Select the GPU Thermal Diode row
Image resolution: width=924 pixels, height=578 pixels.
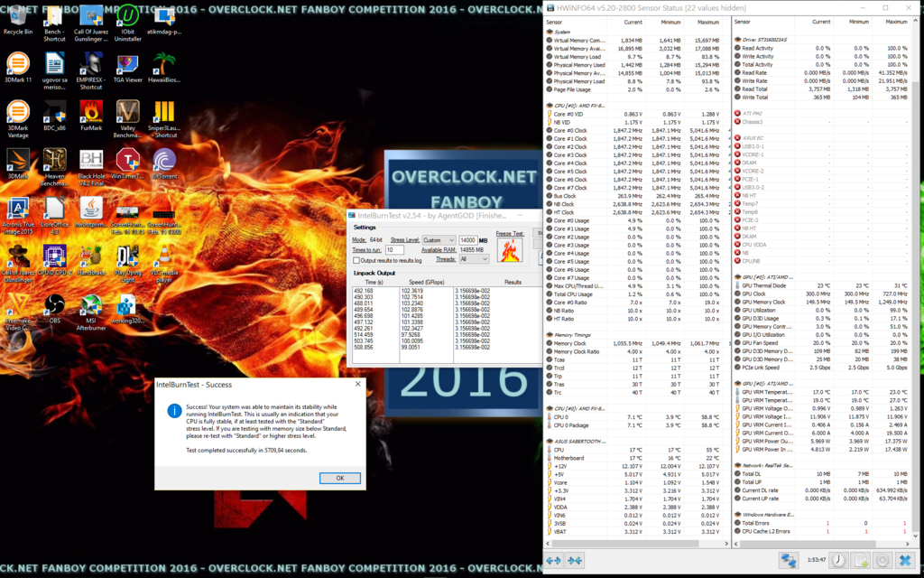pos(822,285)
